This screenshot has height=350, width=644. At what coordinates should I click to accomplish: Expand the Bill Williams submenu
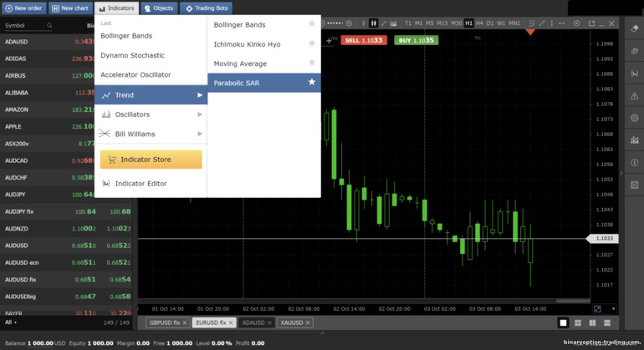(151, 134)
